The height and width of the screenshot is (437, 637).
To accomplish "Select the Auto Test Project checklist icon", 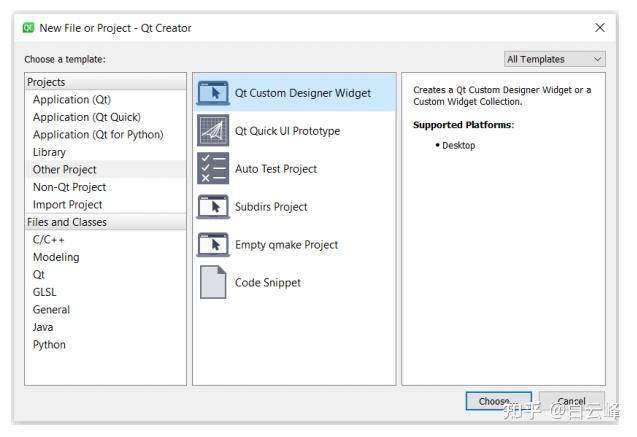I will coord(213,169).
